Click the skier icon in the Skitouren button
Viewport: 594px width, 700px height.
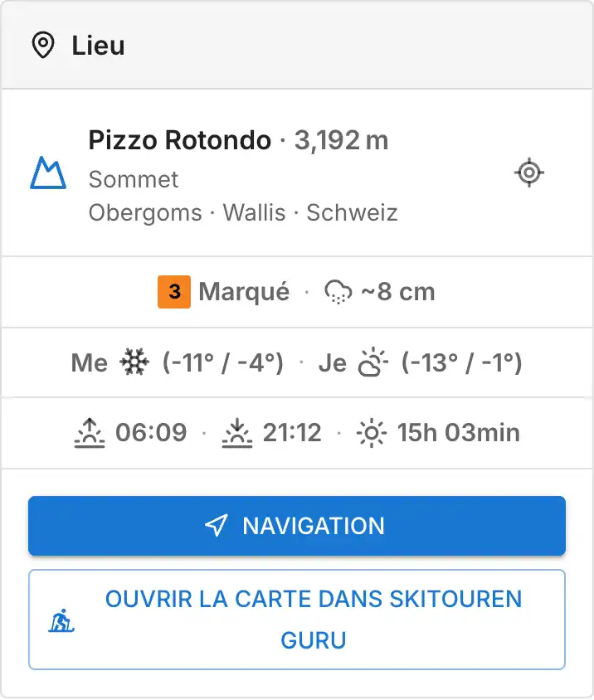[61, 620]
